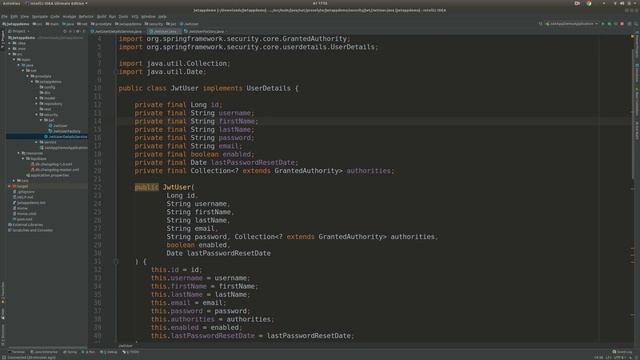Image resolution: width=640 pixels, height=360 pixels.
Task: Open db.changelog-master.xml in the tree
Action: [x=55, y=169]
